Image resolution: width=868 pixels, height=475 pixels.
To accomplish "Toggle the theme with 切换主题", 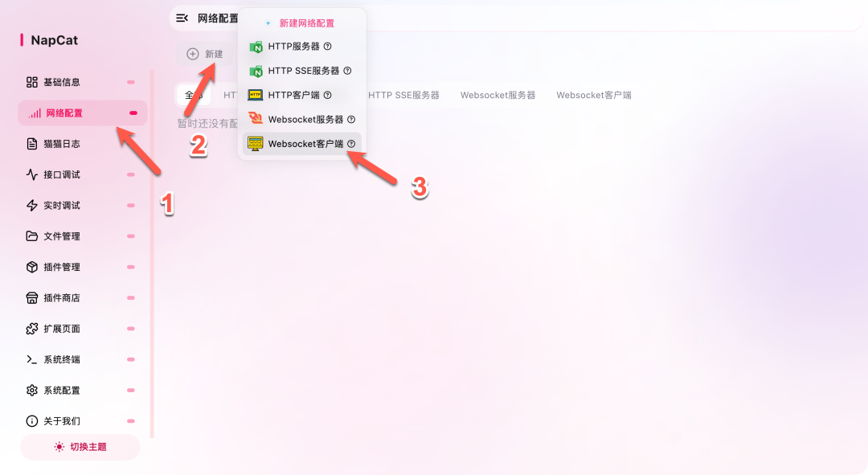I will 80,447.
